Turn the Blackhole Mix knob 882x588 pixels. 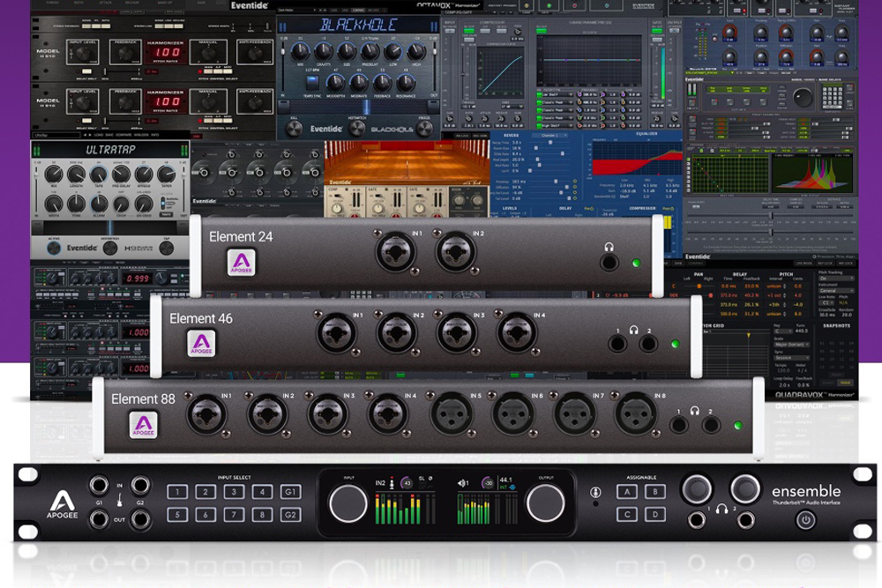[x=300, y=52]
